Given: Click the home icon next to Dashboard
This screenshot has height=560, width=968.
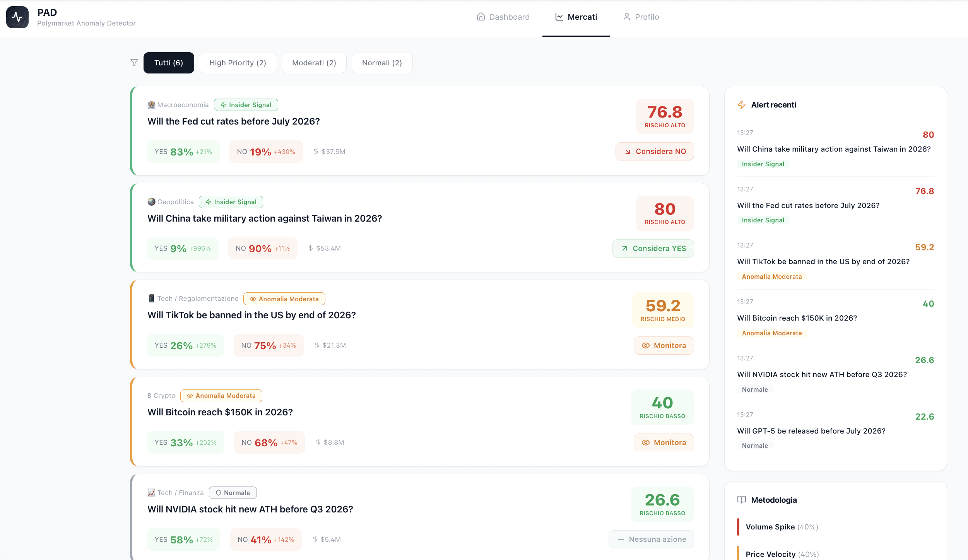Looking at the screenshot, I should click(x=480, y=17).
